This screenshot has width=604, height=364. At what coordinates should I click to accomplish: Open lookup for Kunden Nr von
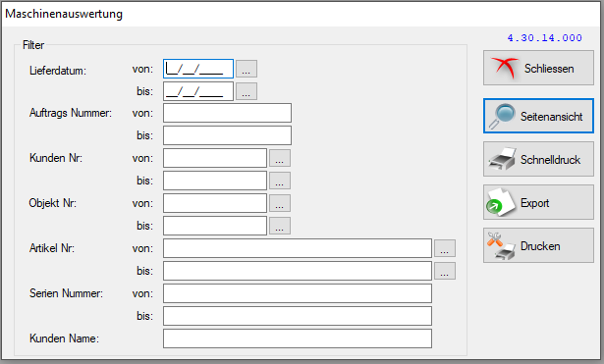coord(280,158)
